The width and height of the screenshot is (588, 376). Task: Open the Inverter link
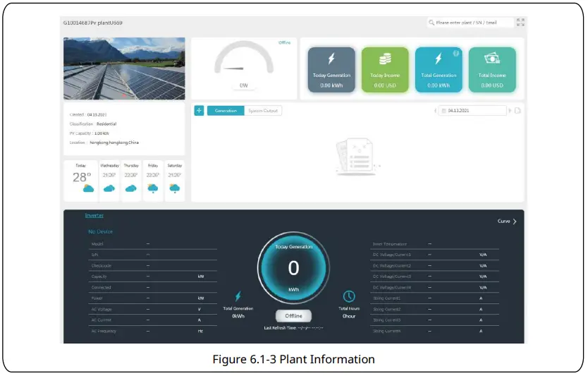94,215
